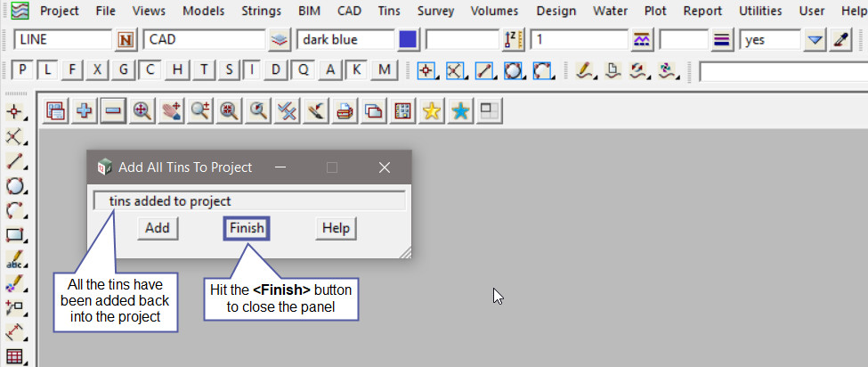Toggle the L snap button
The width and height of the screenshot is (868, 367).
tap(47, 69)
